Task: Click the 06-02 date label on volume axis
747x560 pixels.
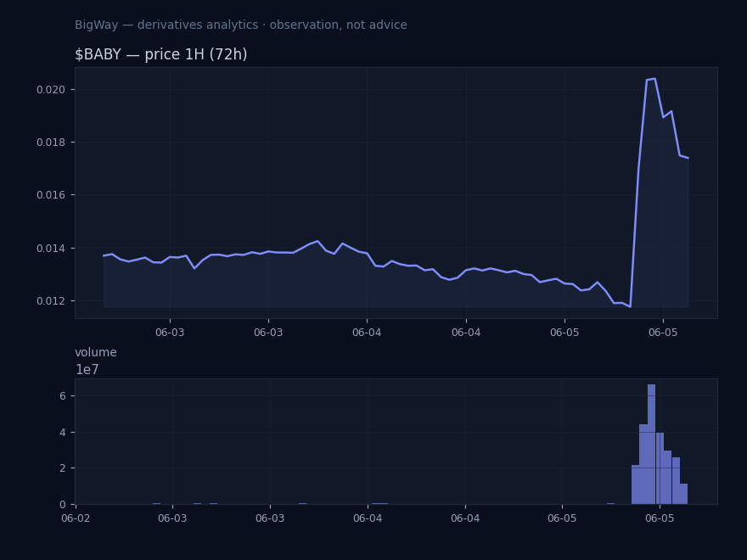Action: click(76, 518)
